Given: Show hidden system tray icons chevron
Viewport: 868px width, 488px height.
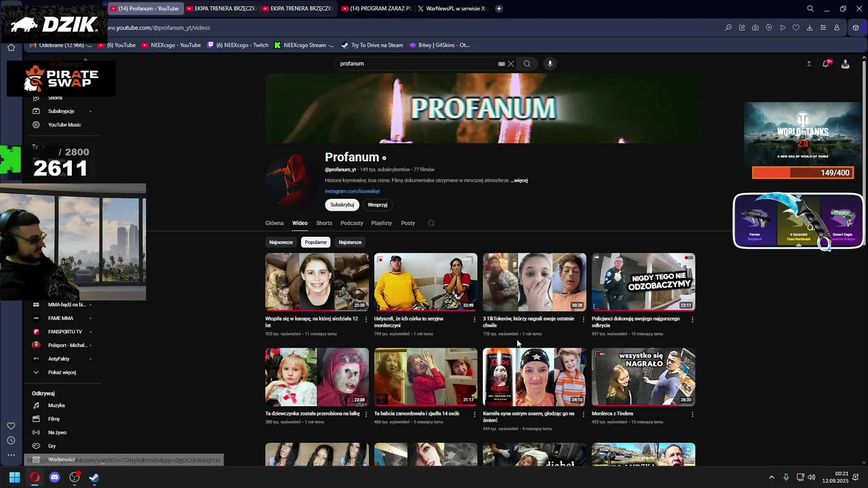Looking at the screenshot, I should (x=771, y=477).
